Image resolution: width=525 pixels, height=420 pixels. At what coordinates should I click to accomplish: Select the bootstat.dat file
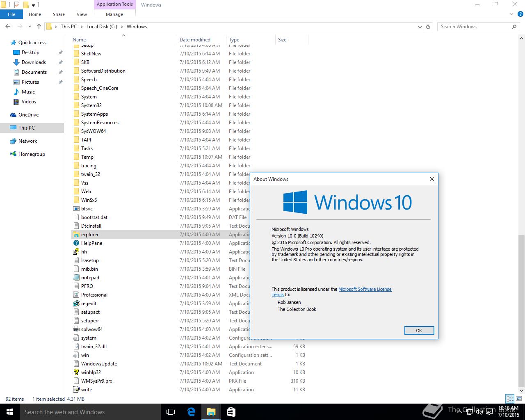160,217
